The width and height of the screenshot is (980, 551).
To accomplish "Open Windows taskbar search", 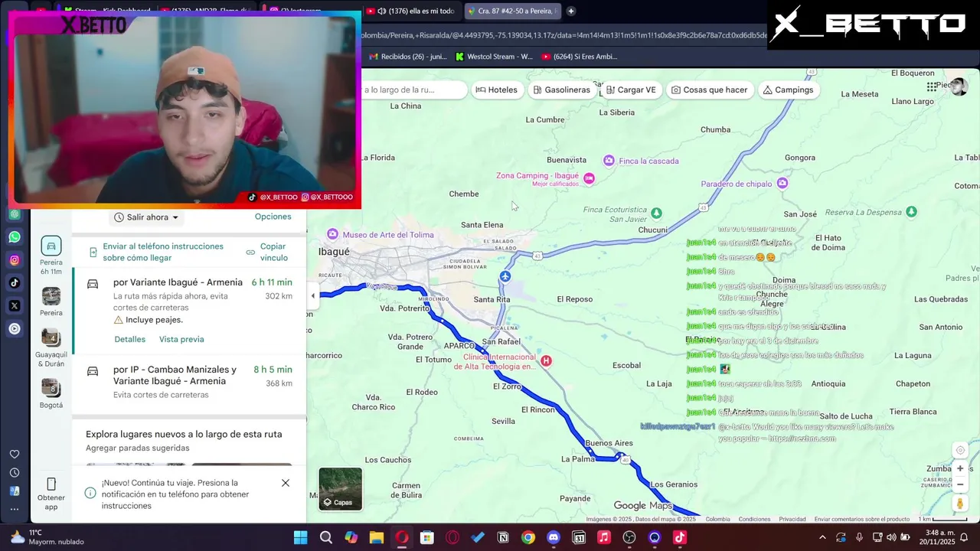I will (x=325, y=537).
